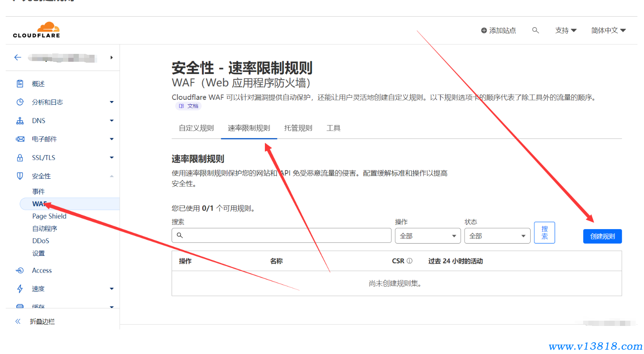Switch to the 托管规则 tab
The height and width of the screenshot is (354, 644).
[x=298, y=128]
